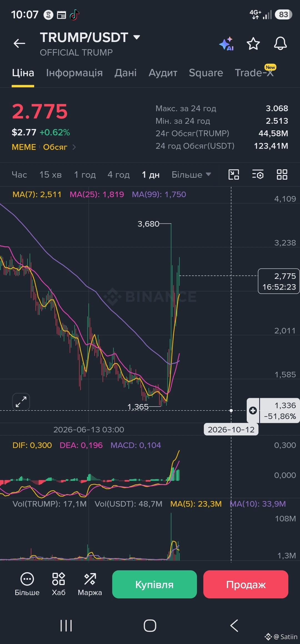
Task: Tap the plus icon on the crosshair price label
Action: [x=253, y=410]
